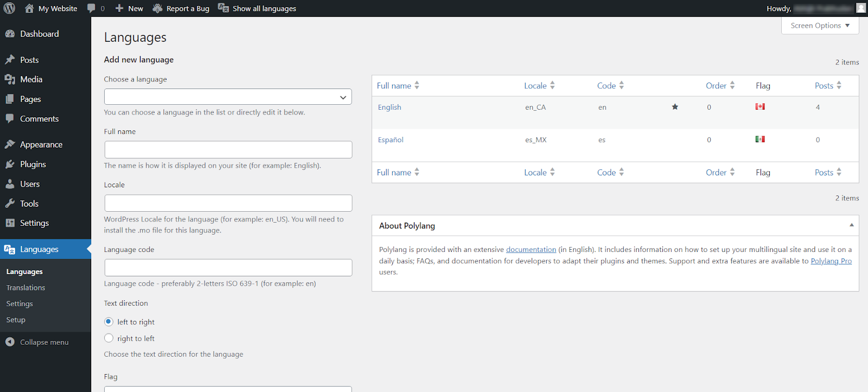Focus the Locale input field
Screen dimensions: 868x392
point(228,203)
